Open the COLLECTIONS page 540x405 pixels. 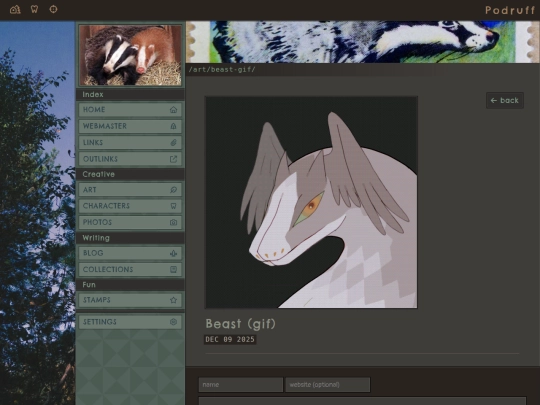[x=130, y=269]
